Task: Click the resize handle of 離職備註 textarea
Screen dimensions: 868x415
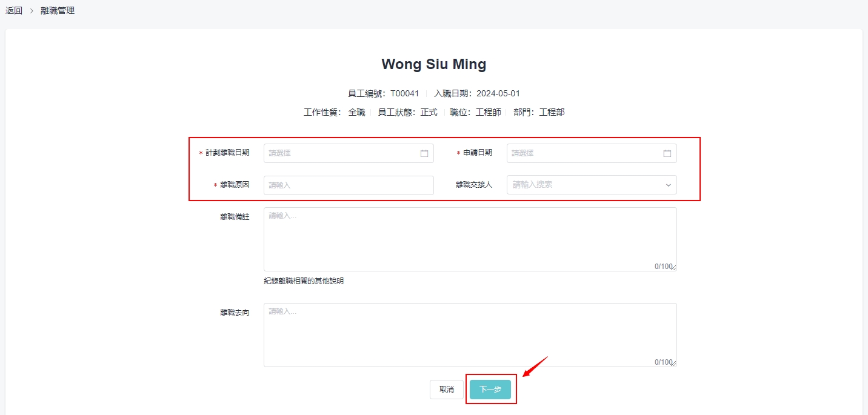Action: coord(674,268)
